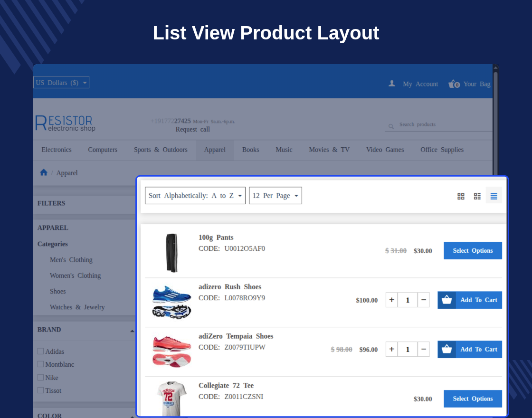Open the Your Bag link
Screen dimensions: 532x418
click(477, 84)
